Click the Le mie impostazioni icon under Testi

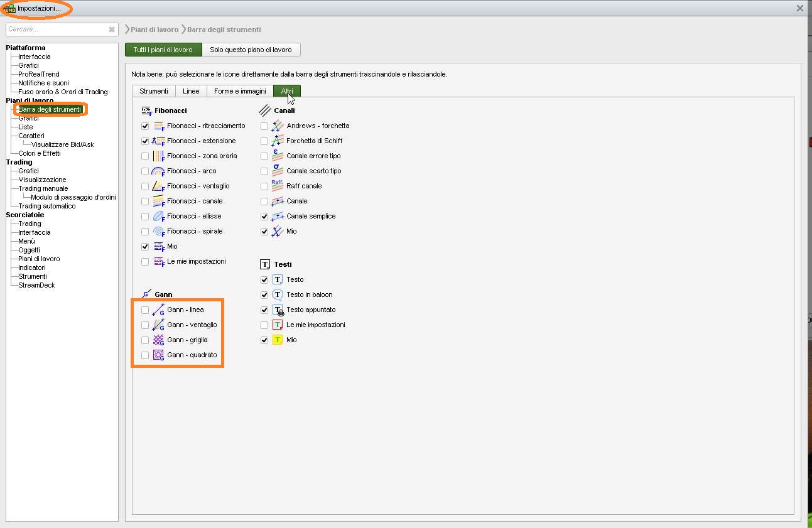278,325
